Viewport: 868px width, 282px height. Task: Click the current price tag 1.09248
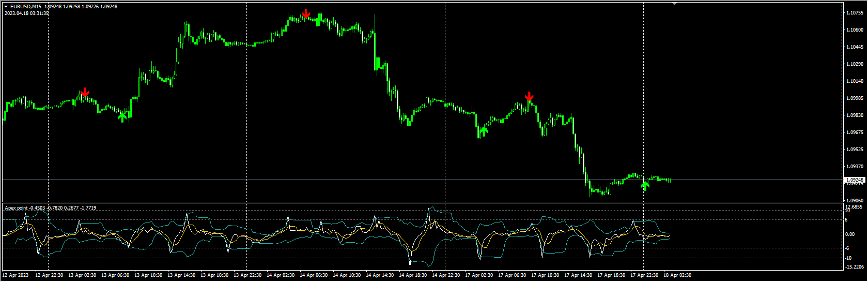(x=855, y=180)
